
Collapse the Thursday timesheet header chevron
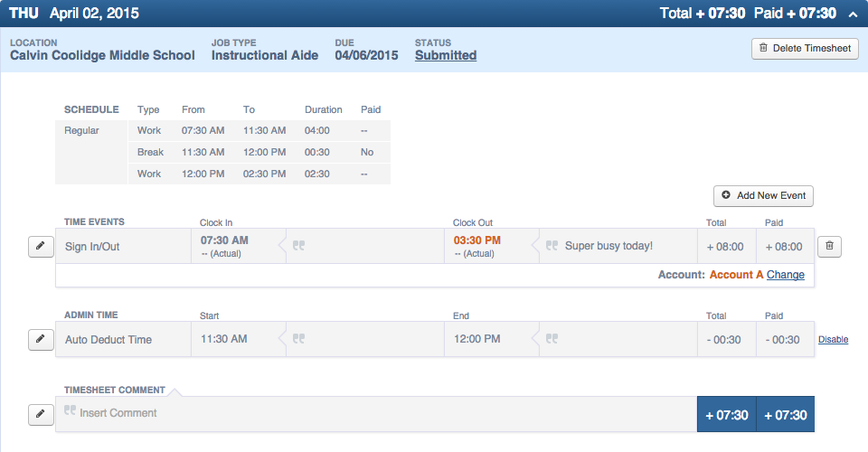pos(853,14)
